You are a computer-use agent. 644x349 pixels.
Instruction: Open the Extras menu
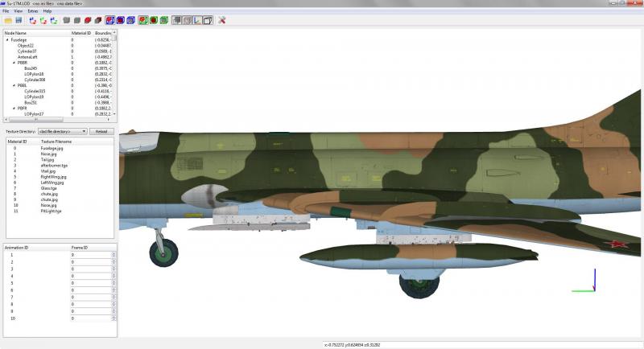pos(32,11)
